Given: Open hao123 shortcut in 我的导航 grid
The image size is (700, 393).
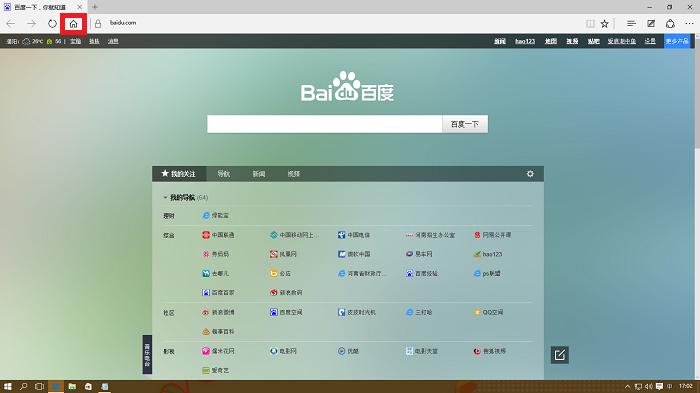Looking at the screenshot, I should pos(488,254).
